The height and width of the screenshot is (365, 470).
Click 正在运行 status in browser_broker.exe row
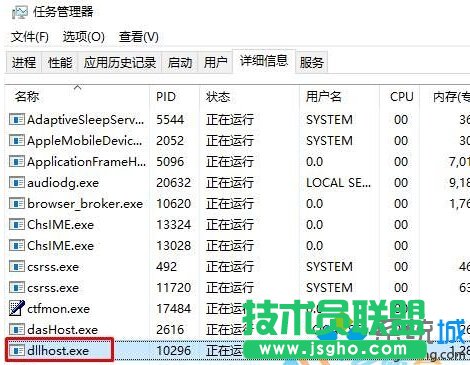[x=230, y=204]
